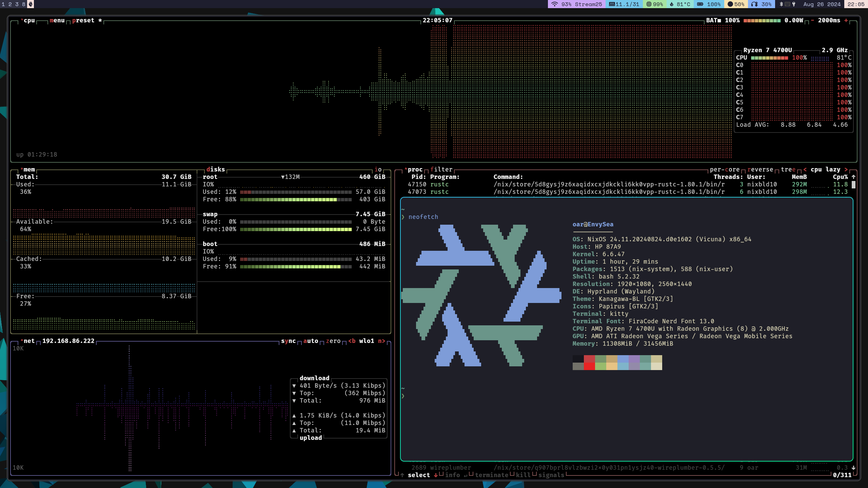Cycle the preset view option
868x488 pixels.
(x=87, y=20)
